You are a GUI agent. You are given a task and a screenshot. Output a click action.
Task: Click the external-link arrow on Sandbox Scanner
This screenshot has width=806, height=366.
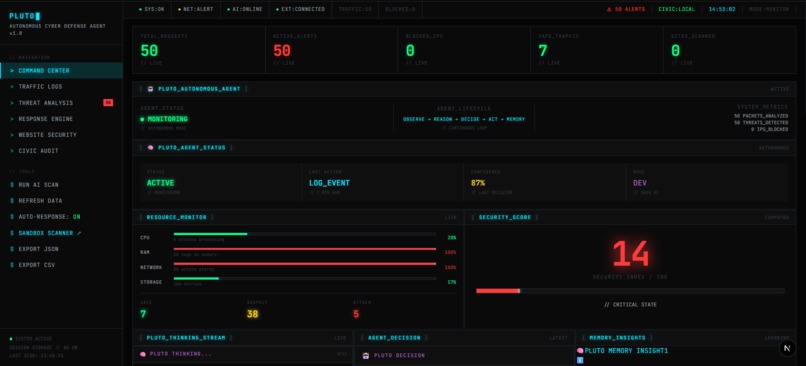tap(79, 233)
